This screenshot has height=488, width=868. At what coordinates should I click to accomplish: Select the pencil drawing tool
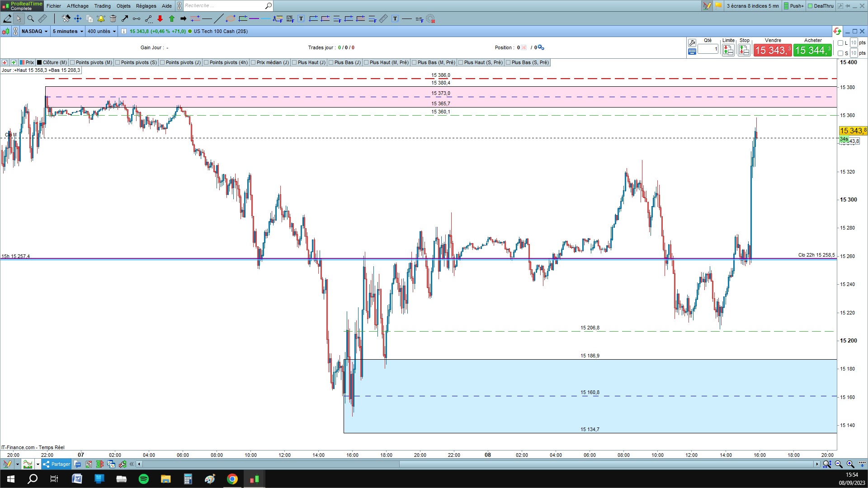(x=7, y=19)
